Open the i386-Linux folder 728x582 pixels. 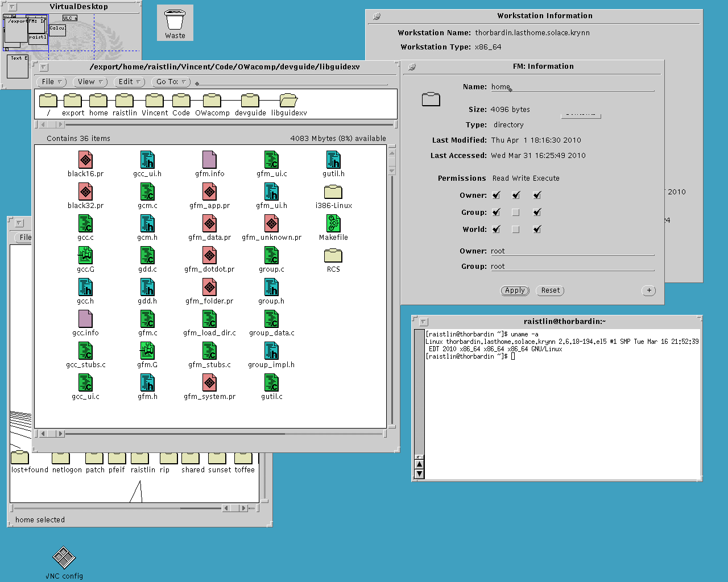tap(333, 192)
